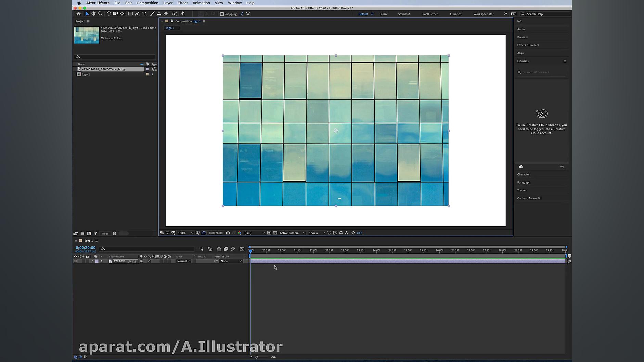
Task: Open the Normal blending mode dropdown
Action: click(x=183, y=261)
